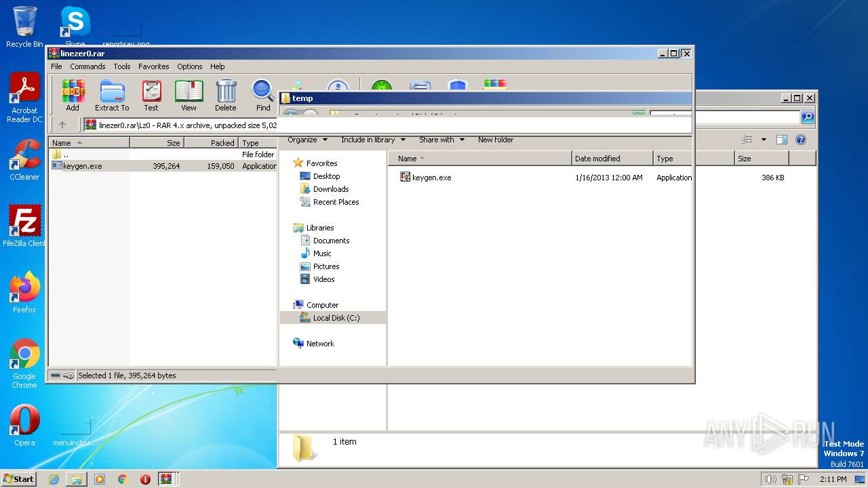The height and width of the screenshot is (488, 868).
Task: Open Documents library
Action: 325,241
